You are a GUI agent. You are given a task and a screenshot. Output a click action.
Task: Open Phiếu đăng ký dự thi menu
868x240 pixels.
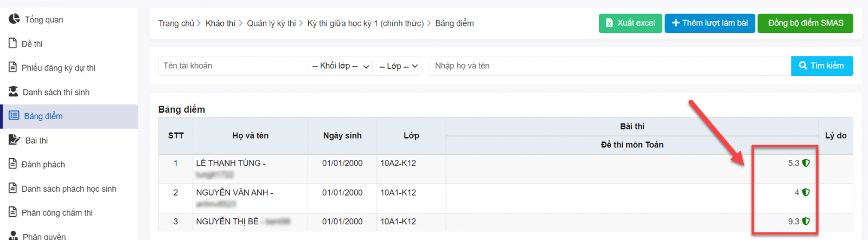(x=58, y=68)
